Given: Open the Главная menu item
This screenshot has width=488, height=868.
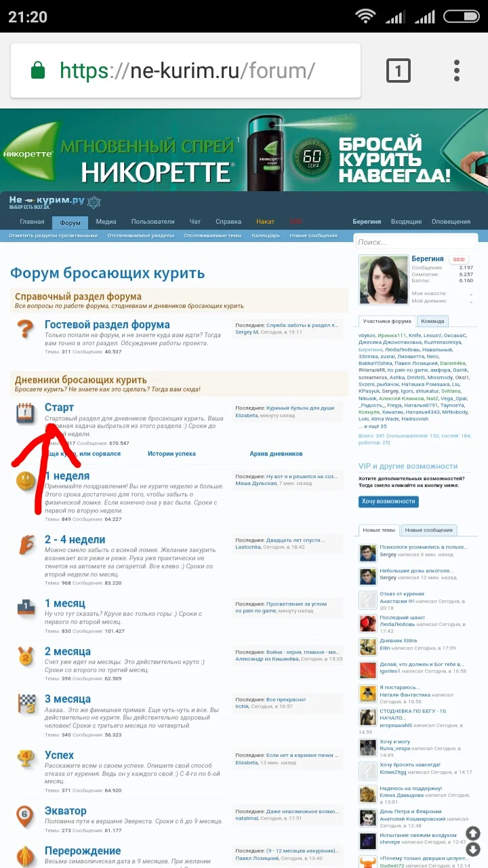Looking at the screenshot, I should 32,222.
